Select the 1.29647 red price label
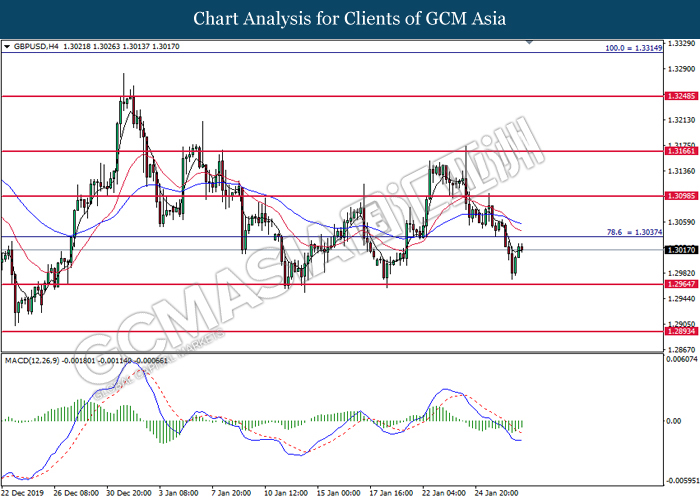This screenshot has height=500, width=700. coord(681,284)
